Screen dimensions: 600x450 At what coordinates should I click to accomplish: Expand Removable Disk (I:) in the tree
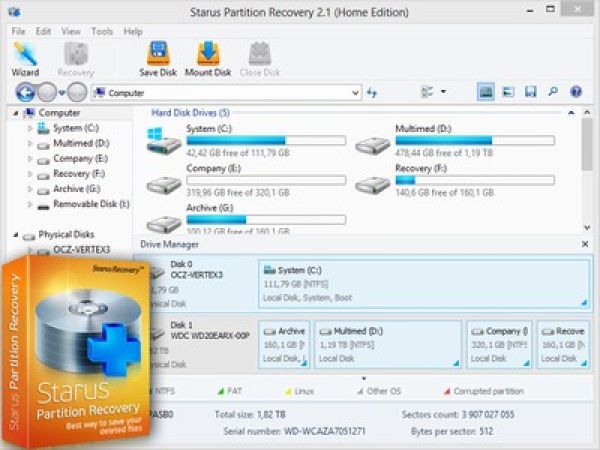click(29, 204)
